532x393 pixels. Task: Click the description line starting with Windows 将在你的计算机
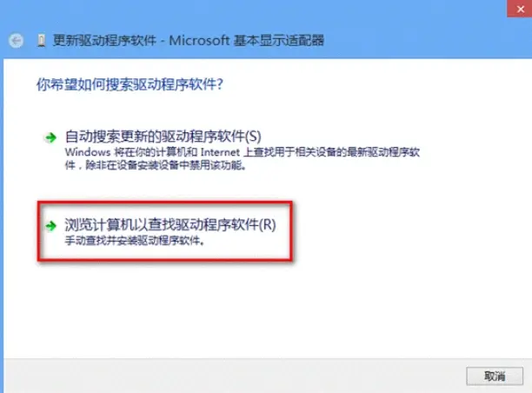point(243,151)
